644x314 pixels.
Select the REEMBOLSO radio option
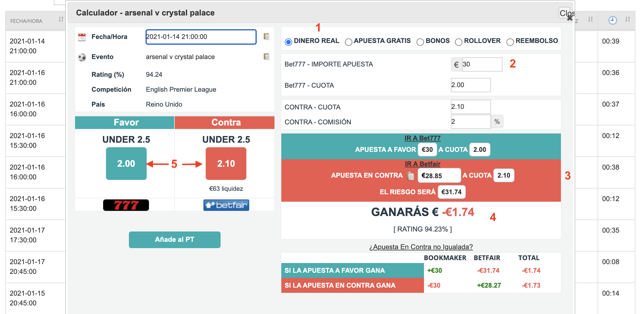[510, 42]
